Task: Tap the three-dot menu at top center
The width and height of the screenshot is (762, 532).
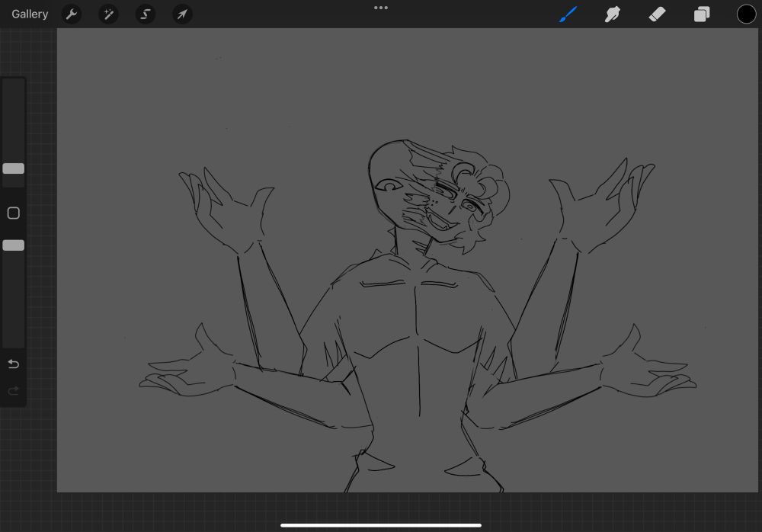Action: tap(381, 8)
